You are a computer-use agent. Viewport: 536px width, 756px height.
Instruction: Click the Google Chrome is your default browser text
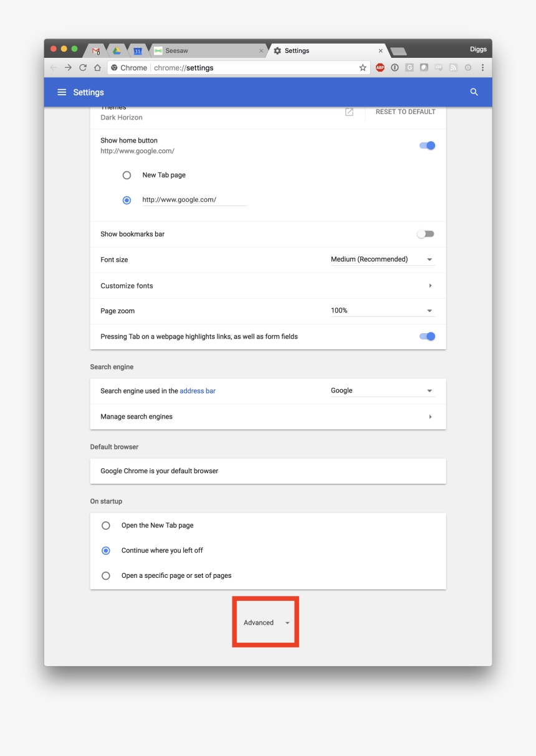pos(160,471)
